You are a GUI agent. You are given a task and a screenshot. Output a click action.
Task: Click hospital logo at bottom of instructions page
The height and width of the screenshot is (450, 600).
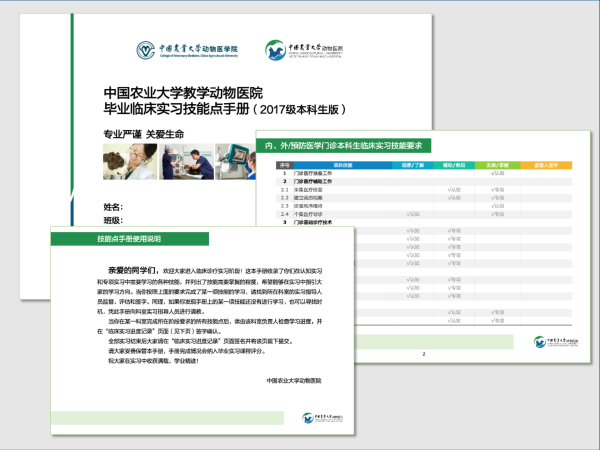click(x=322, y=418)
